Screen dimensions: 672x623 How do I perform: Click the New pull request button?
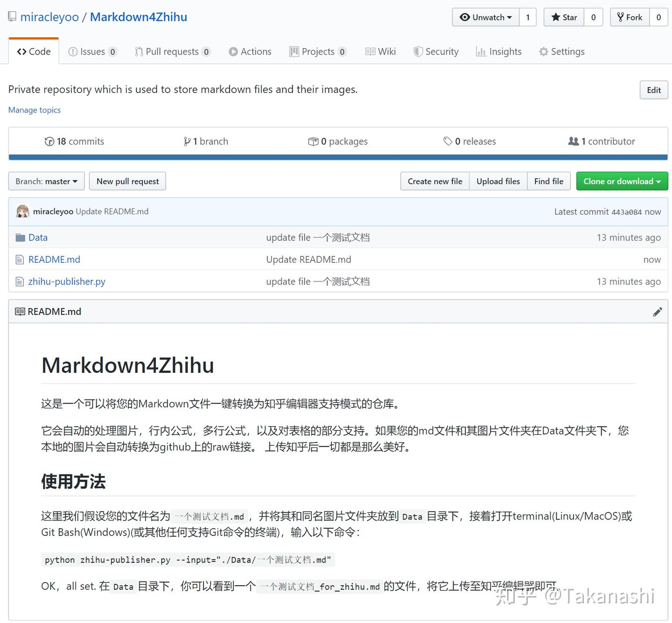tap(127, 181)
